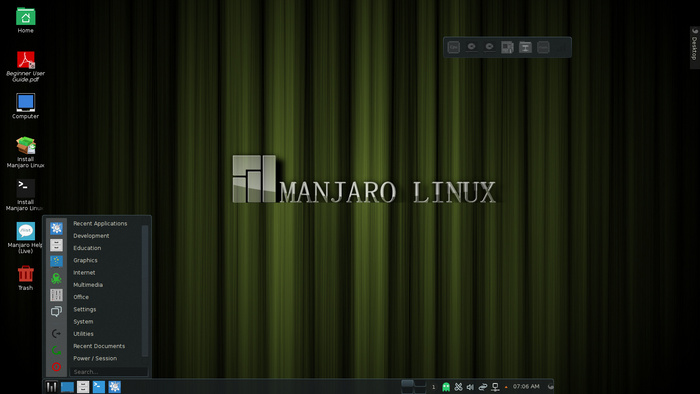Open Manjaro Help (Live) chat icon
Image resolution: width=700 pixels, height=394 pixels.
(25, 238)
